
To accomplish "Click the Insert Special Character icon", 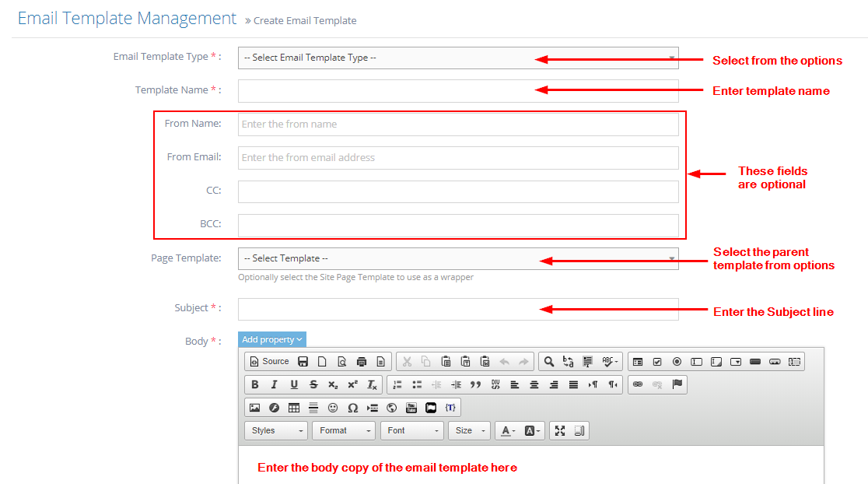I will [x=352, y=407].
